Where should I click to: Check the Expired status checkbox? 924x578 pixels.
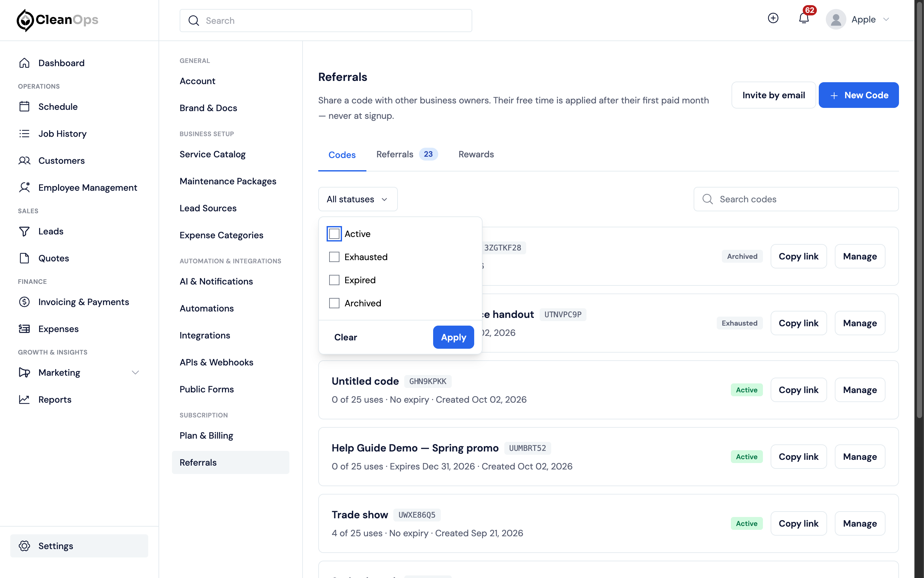point(334,280)
